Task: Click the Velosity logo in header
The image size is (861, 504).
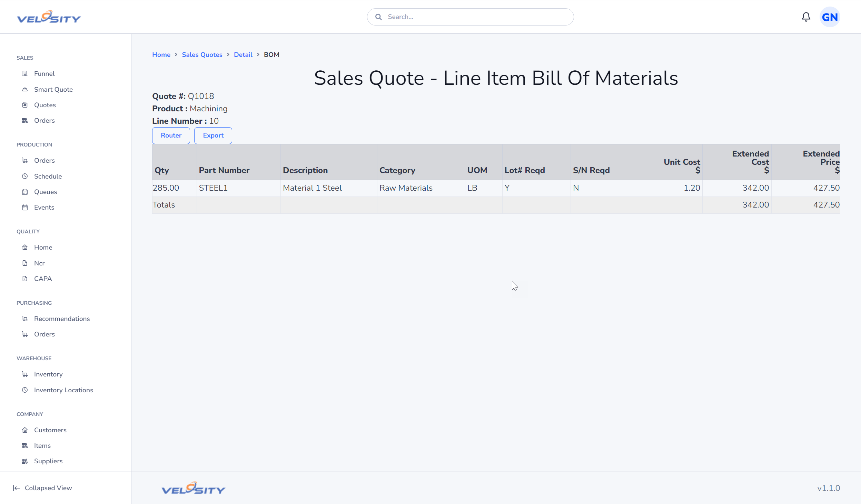Action: (x=49, y=17)
